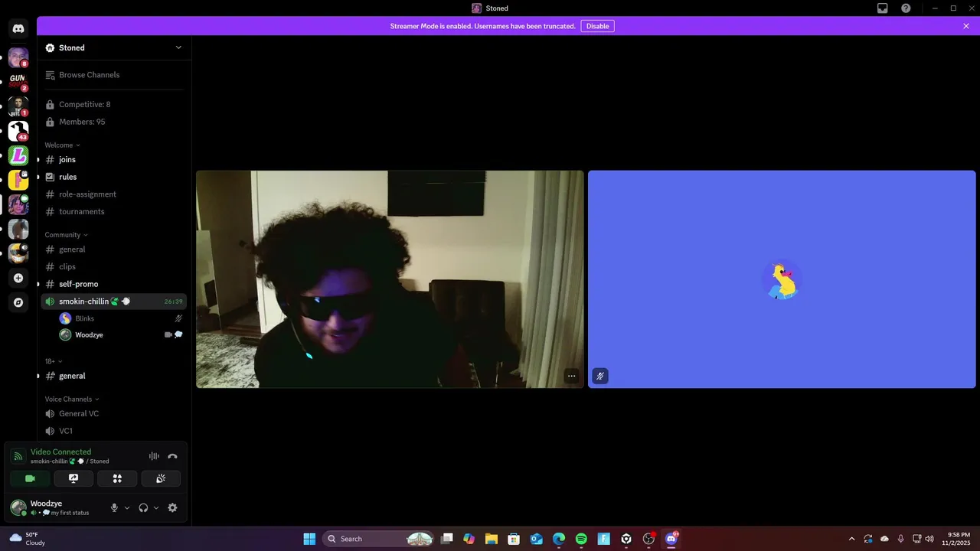This screenshot has height=551, width=980.
Task: Open the Discord help icon
Action: pyautogui.click(x=906, y=8)
